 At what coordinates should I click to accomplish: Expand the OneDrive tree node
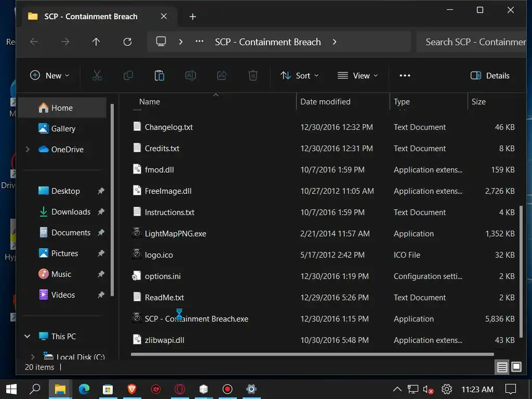click(28, 149)
